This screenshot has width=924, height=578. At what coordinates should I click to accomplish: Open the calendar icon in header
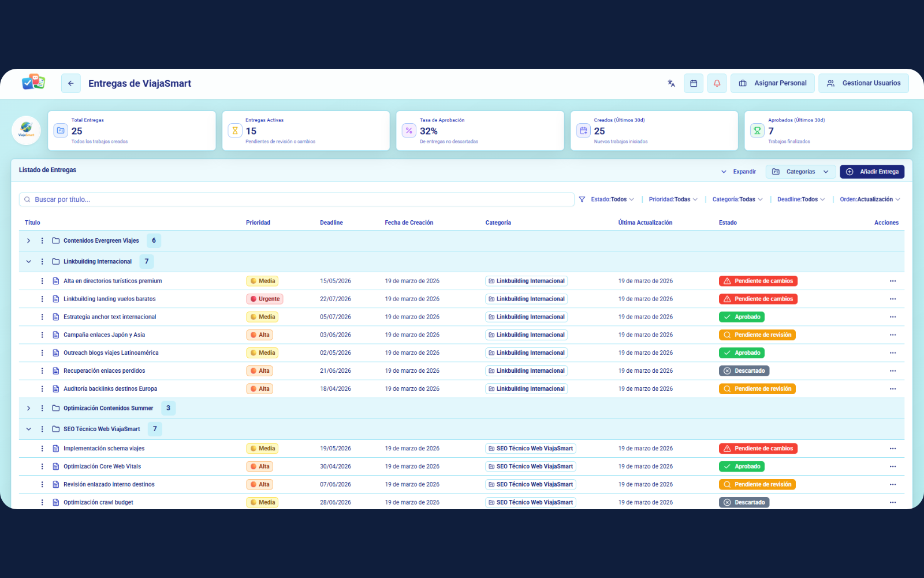coord(694,83)
